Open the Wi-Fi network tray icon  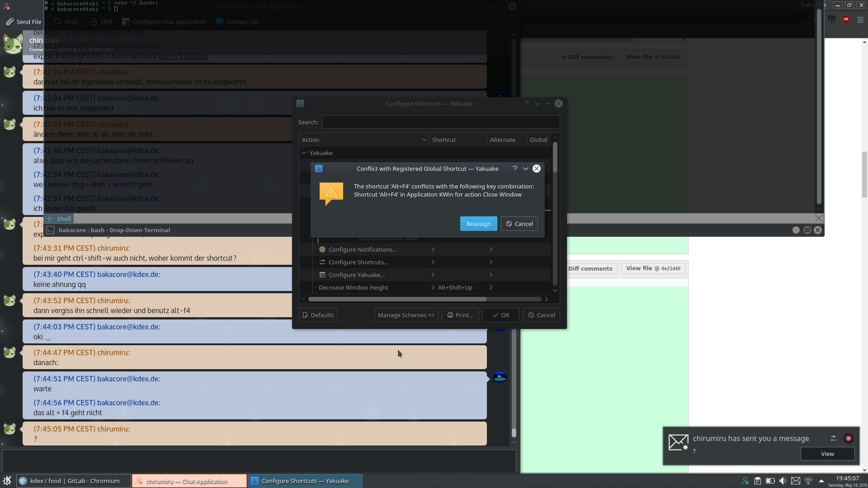(x=808, y=481)
